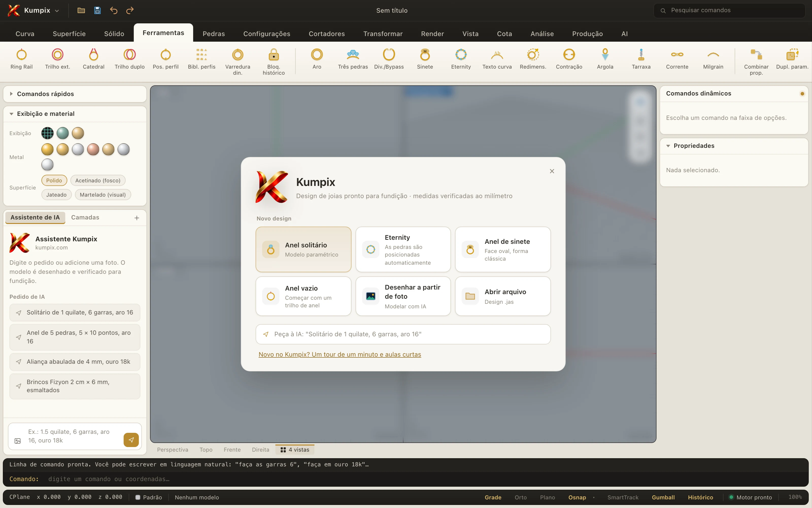Pick the Aliança abaulada de 4 mm suggestion
This screenshot has height=508, width=812.
[75, 361]
